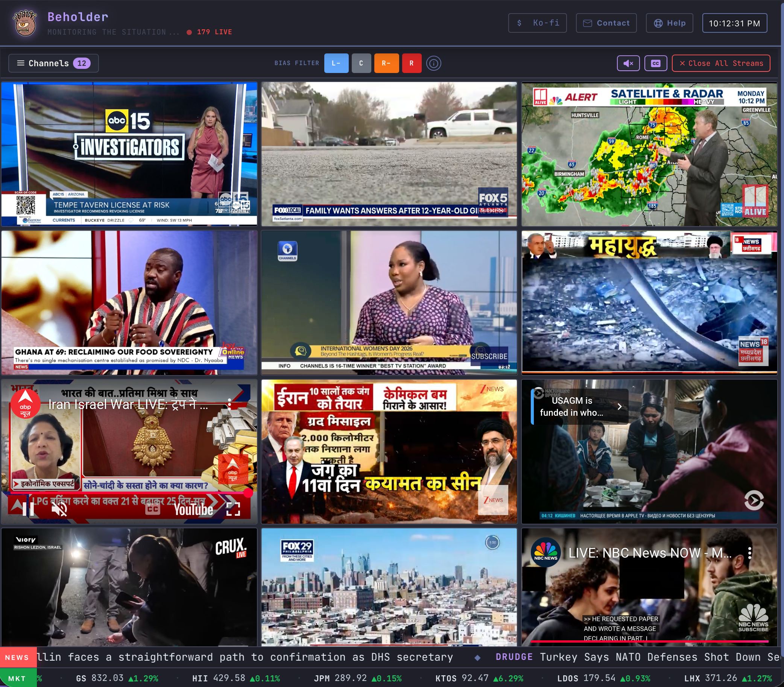Mute the ABP News YouTube stream
The image size is (784, 687).
(x=59, y=509)
